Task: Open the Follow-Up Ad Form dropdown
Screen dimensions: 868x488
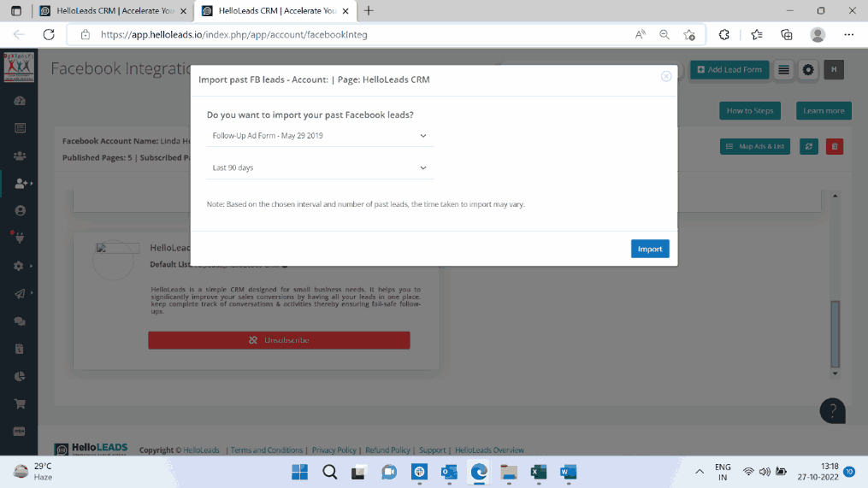Action: [x=320, y=136]
